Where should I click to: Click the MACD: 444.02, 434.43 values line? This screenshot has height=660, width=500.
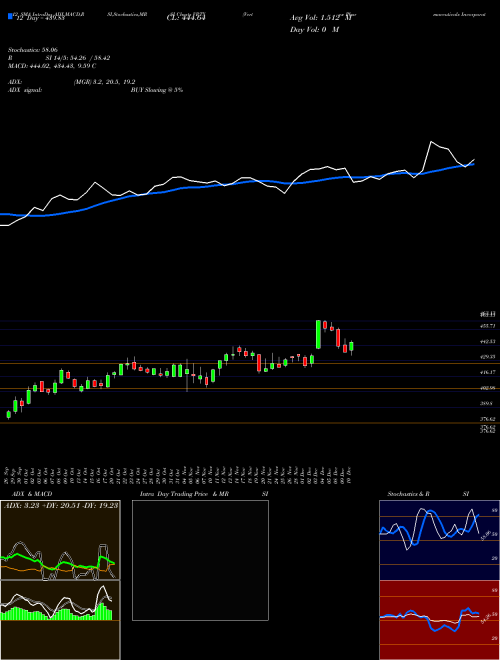(x=52, y=66)
